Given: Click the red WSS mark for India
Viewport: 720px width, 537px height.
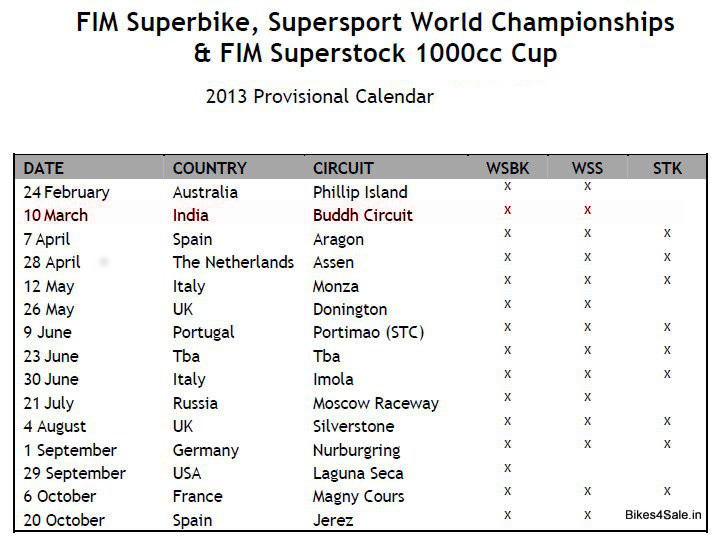Looking at the screenshot, I should coord(587,210).
